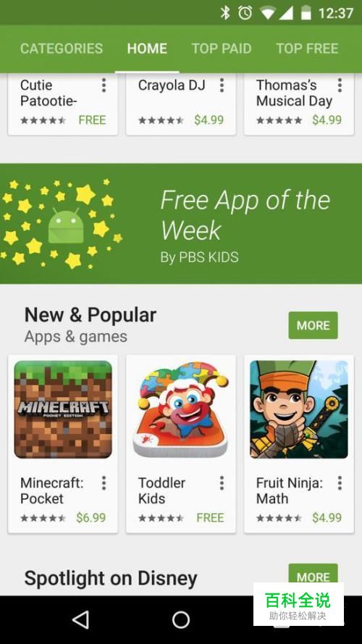The image size is (362, 644).
Task: Tap MORE button beside Spotlight on Disney
Action: pos(313,574)
